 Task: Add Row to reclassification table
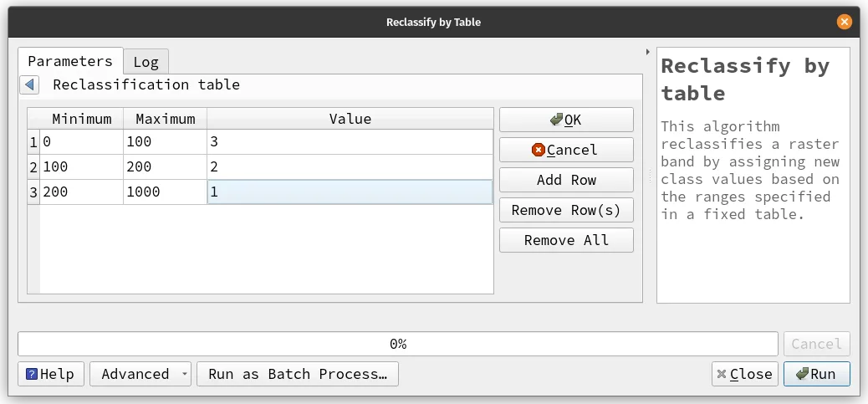[x=566, y=180]
